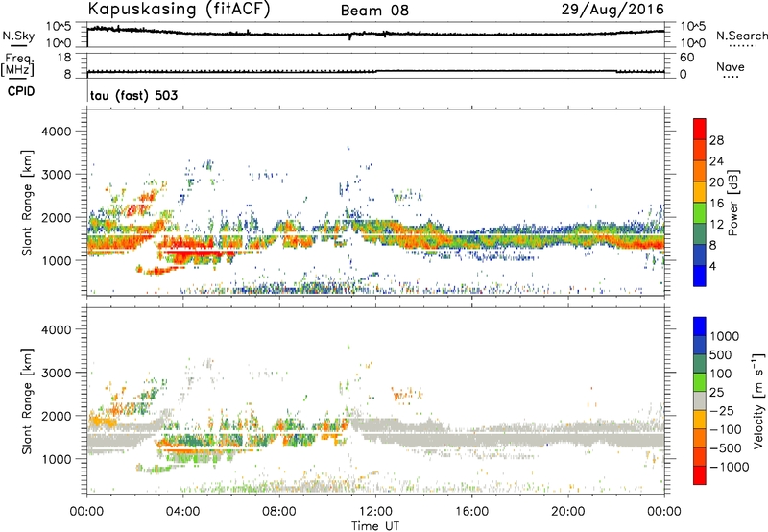This screenshot has width=768, height=532.
Task: Select the "Beam 08" header label
Action: (x=374, y=11)
